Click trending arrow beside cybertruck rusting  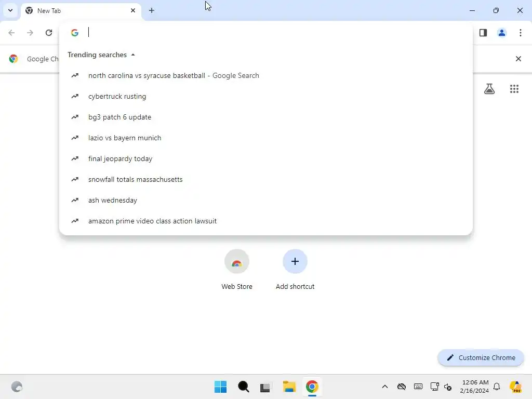click(75, 96)
